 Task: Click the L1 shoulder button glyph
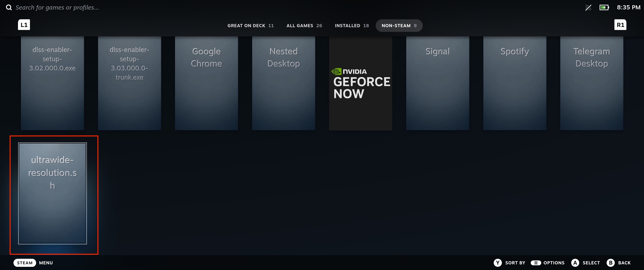click(x=24, y=25)
